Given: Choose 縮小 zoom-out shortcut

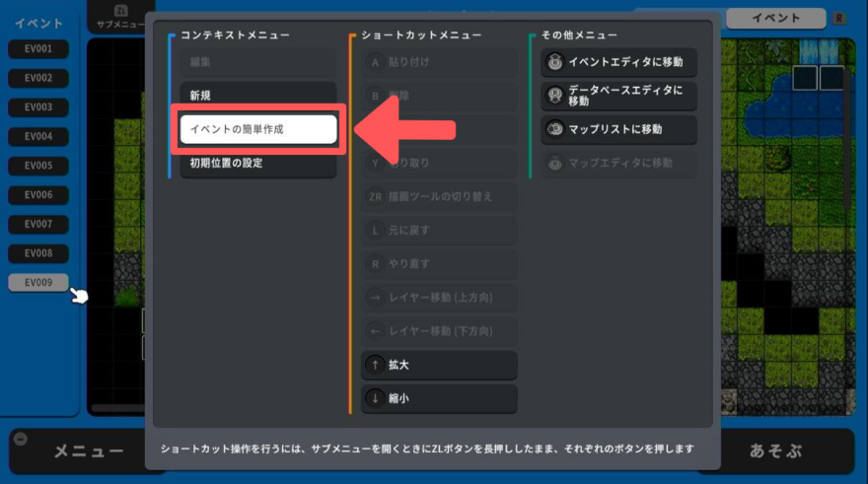Looking at the screenshot, I should [440, 399].
